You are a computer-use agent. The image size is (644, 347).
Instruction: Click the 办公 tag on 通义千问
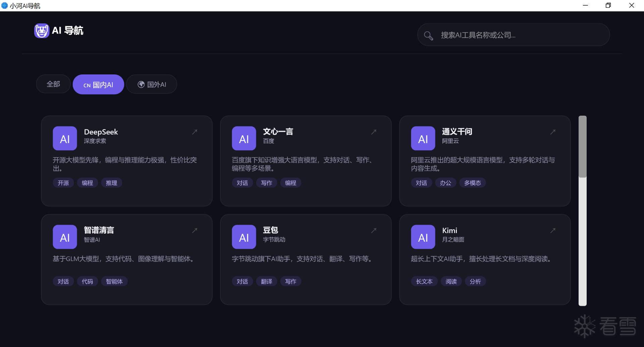(446, 183)
